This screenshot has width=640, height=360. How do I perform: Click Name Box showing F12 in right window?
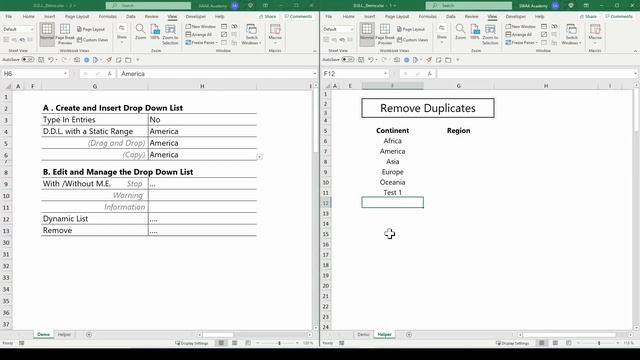353,73
